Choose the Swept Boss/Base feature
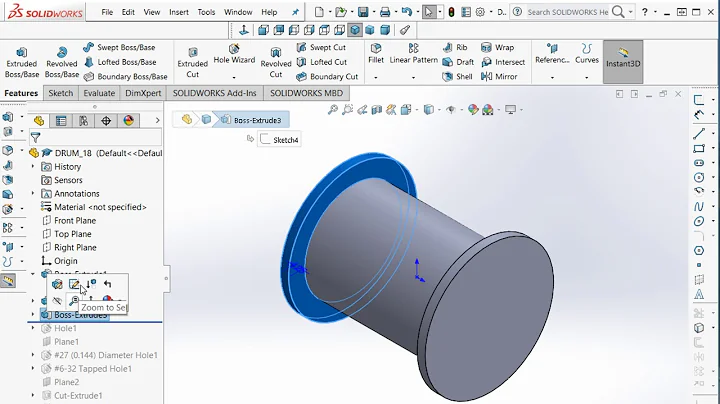Image resolution: width=720 pixels, height=404 pixels. [119, 47]
